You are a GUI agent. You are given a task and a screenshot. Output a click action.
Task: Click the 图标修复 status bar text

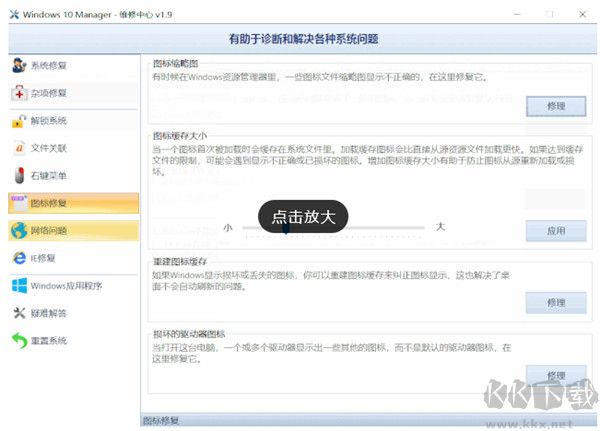(x=161, y=421)
